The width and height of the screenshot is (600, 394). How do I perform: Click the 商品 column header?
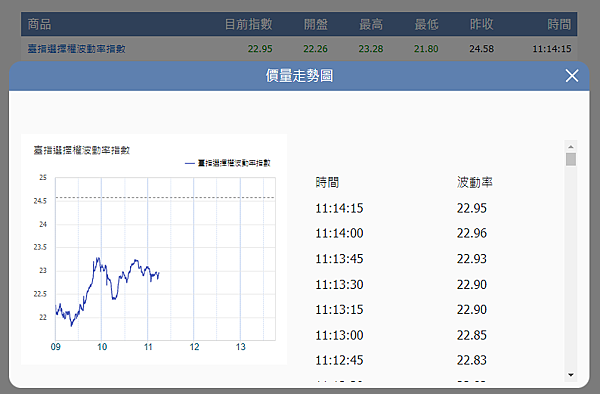click(39, 24)
